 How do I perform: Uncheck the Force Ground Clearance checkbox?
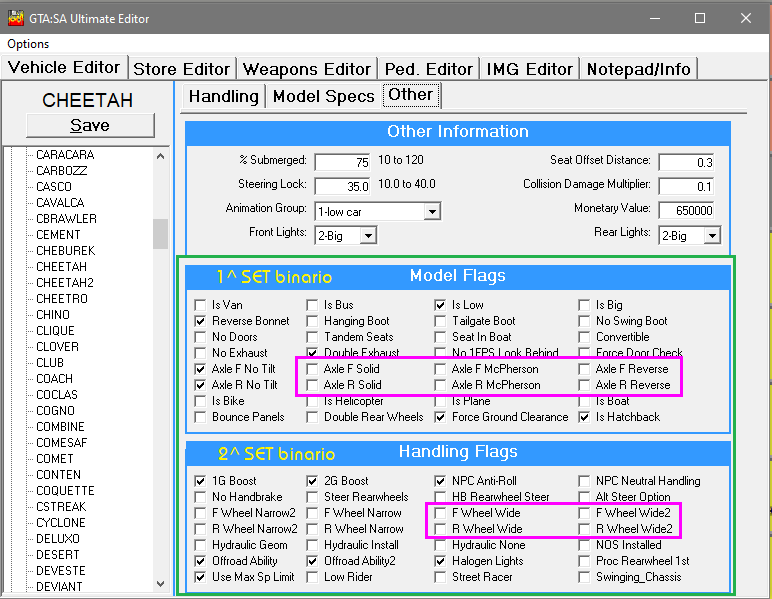pos(440,417)
